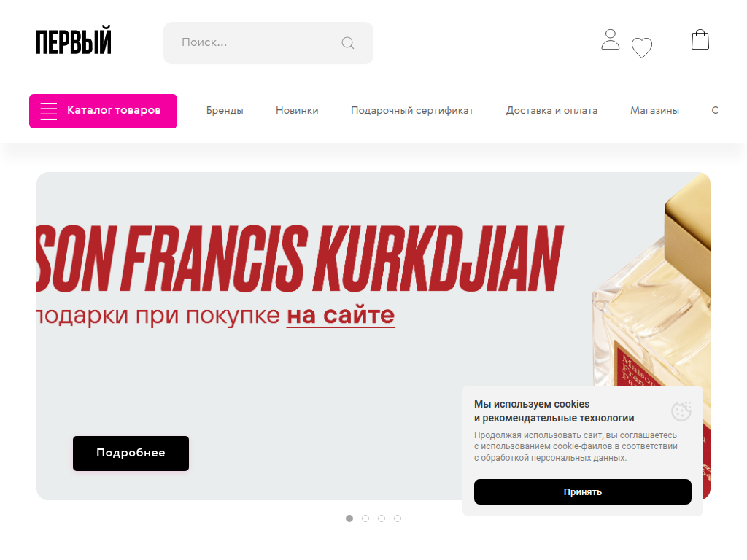This screenshot has width=747, height=560.
Task: Open Доставка и оплата page
Action: coord(551,111)
